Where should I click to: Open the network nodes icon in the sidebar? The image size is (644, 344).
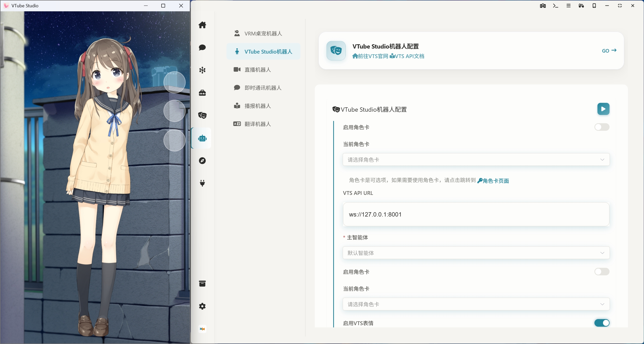coord(202,70)
